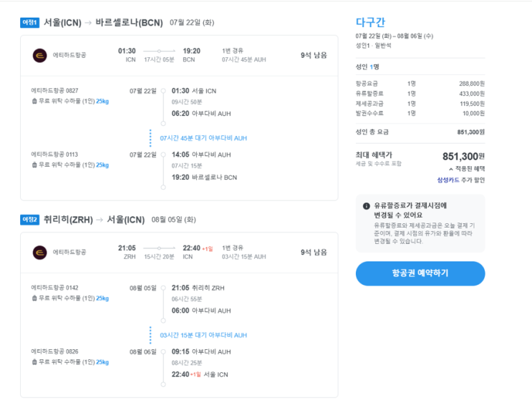Click baggage icon for Etihad flight 0827
Screen dimensions: 532x400
(x=34, y=102)
